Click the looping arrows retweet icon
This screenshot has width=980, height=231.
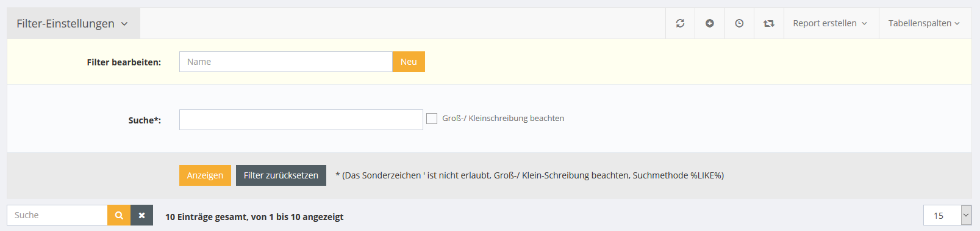click(769, 23)
